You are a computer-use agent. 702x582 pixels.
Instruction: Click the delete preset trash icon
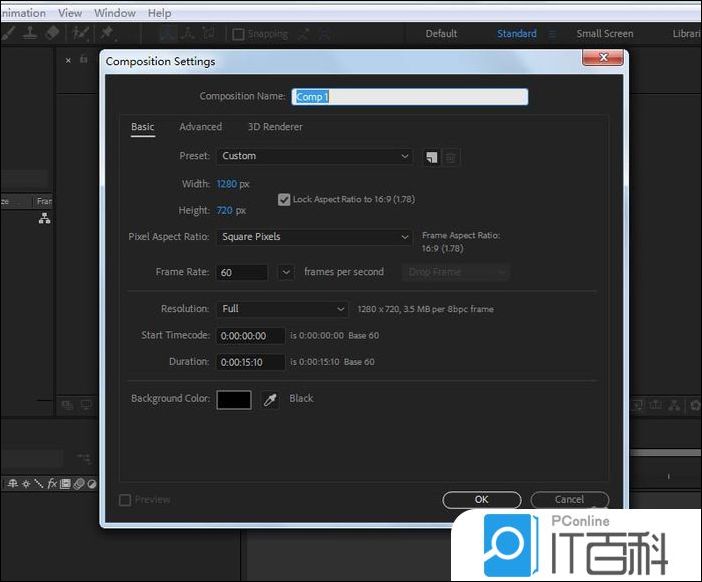[451, 157]
